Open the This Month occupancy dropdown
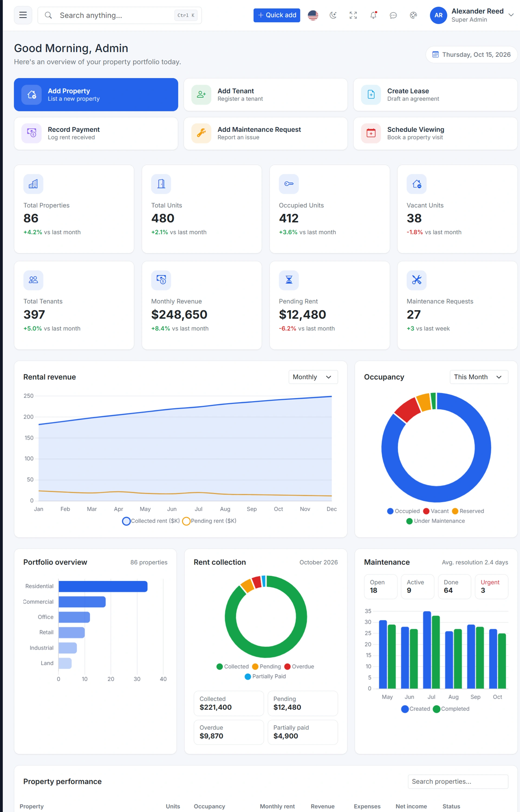 click(479, 377)
